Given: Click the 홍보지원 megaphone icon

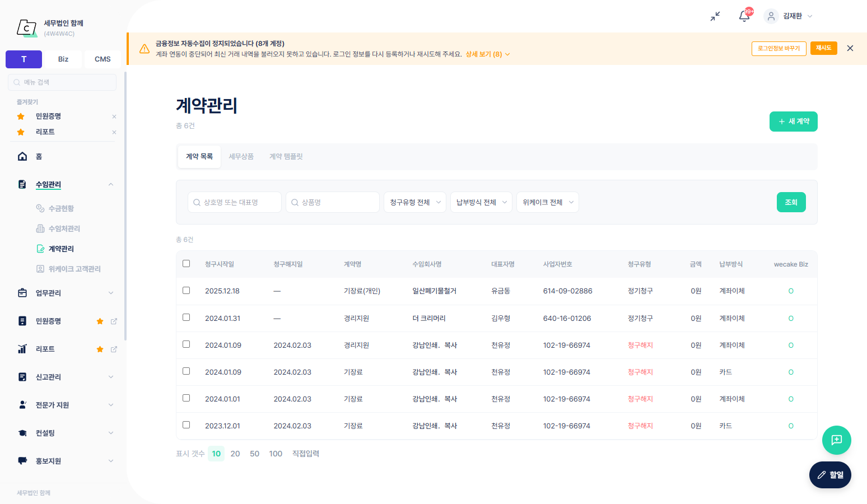Looking at the screenshot, I should 22,461.
